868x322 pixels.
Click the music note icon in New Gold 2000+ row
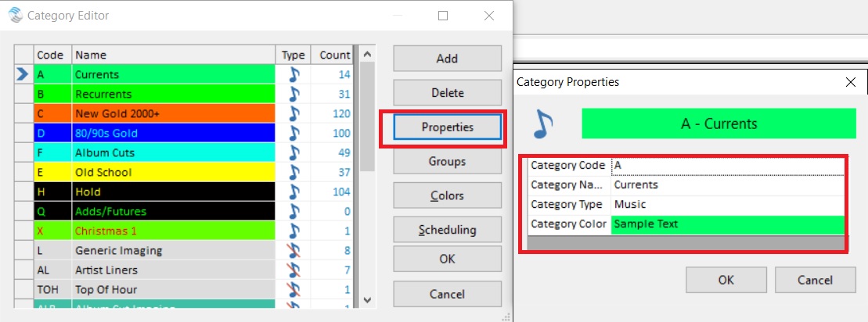(x=294, y=114)
